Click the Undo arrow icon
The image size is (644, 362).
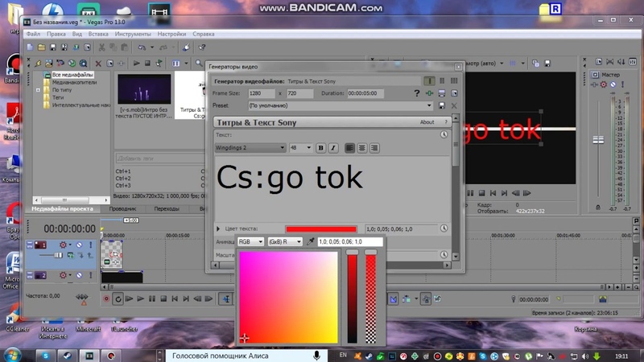click(142, 47)
